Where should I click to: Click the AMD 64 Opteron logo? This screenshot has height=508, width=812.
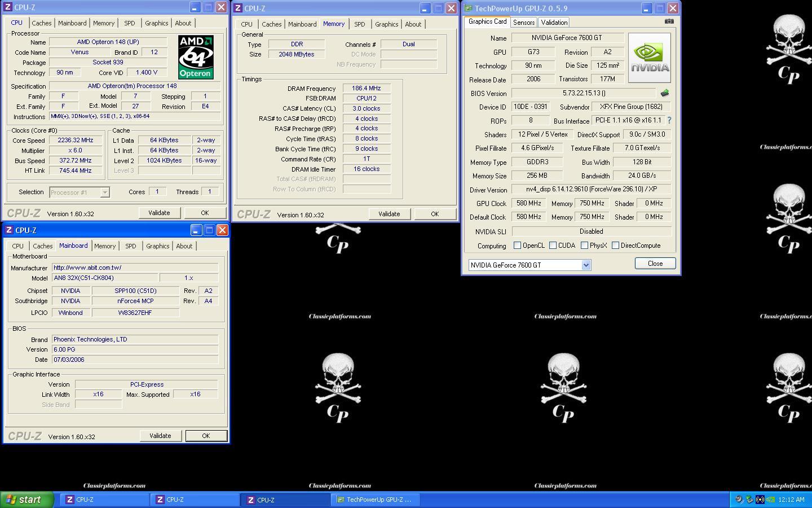[x=196, y=57]
